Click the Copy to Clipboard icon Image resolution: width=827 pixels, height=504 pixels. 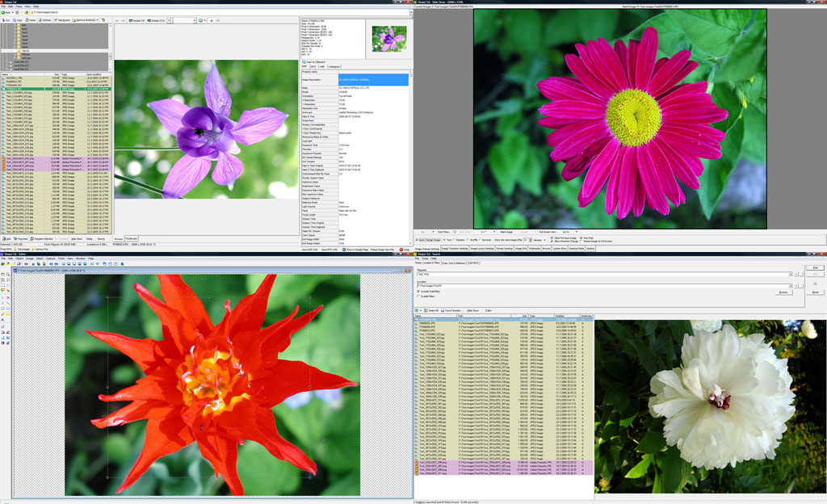point(304,62)
